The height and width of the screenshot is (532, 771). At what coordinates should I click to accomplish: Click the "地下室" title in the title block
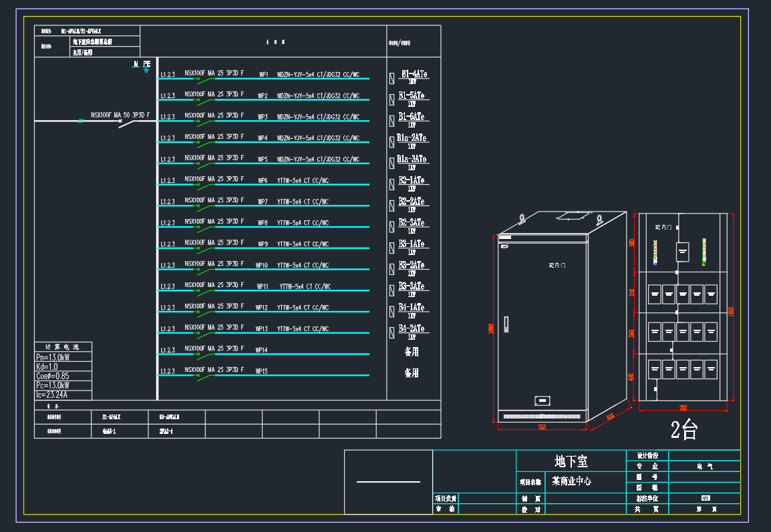click(571, 461)
